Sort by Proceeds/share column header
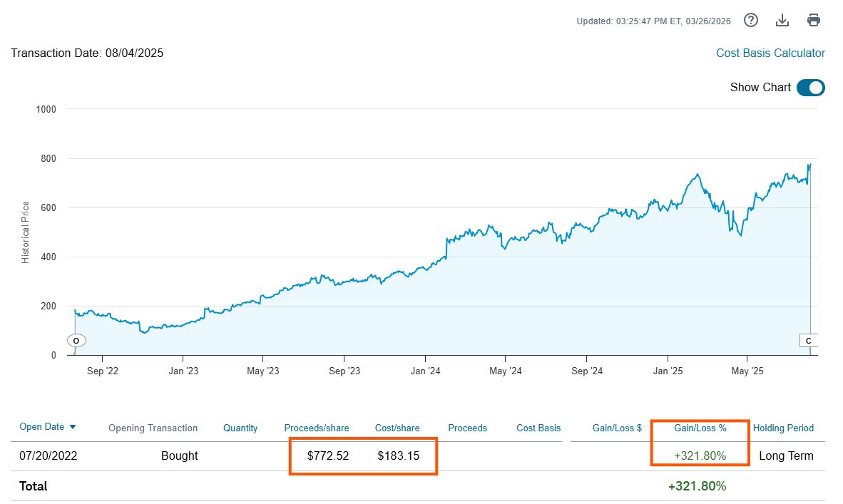The height and width of the screenshot is (504, 843). pyautogui.click(x=317, y=428)
